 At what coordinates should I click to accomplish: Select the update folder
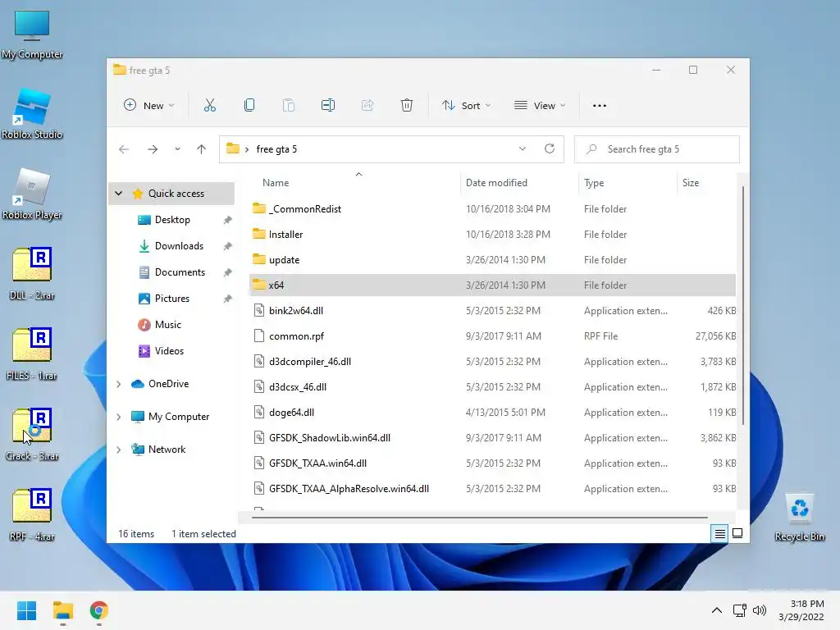492,260
